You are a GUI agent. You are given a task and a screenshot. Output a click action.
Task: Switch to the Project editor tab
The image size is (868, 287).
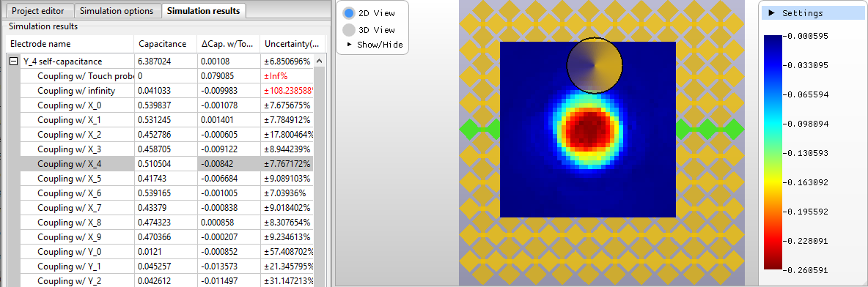[x=38, y=11]
